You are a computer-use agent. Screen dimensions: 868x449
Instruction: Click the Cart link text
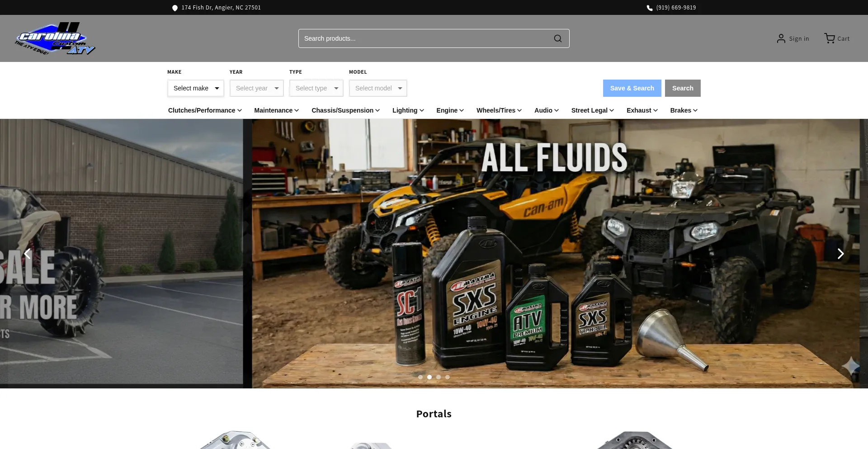click(843, 39)
